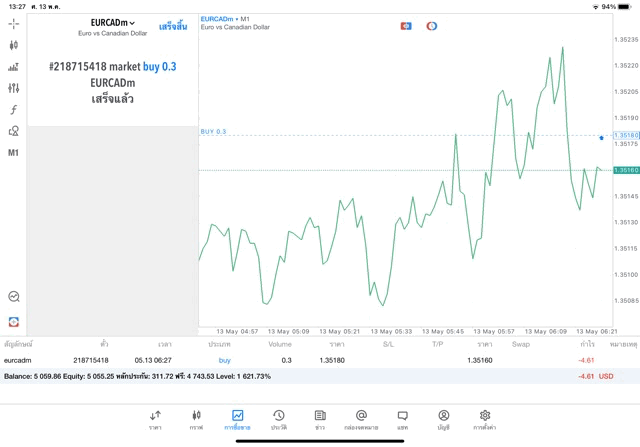Click the bar chart icon in left sidebar
This screenshot has width=640, height=447.
click(x=13, y=67)
